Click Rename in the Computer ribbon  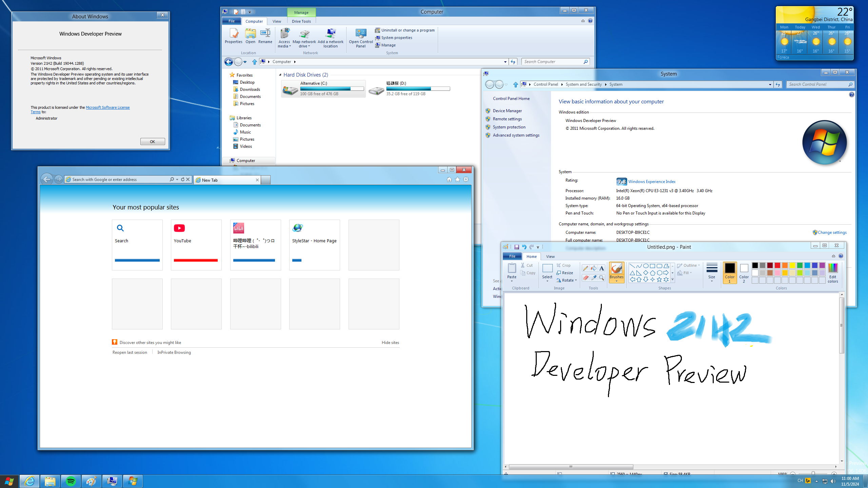pos(265,36)
